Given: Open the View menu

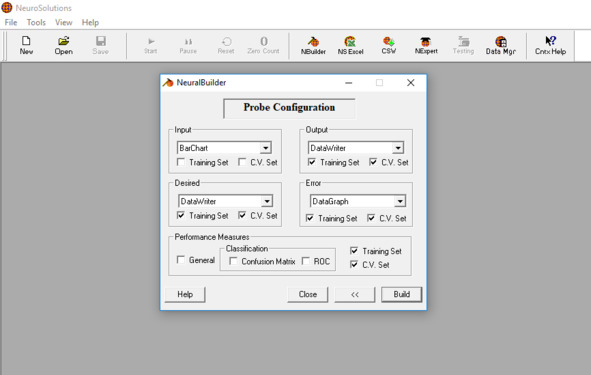Looking at the screenshot, I should 63,23.
